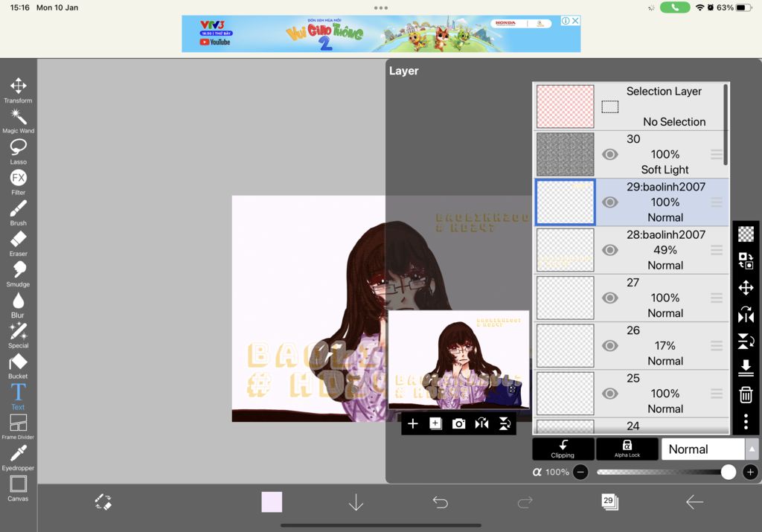Select layer 26 at 17% opacity

(x=631, y=345)
